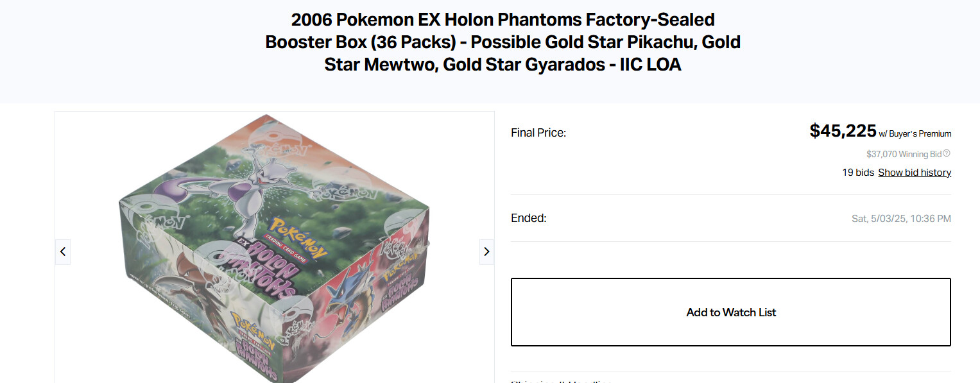Click the Winning Bid help icon
This screenshot has width=980, height=383.
[947, 153]
